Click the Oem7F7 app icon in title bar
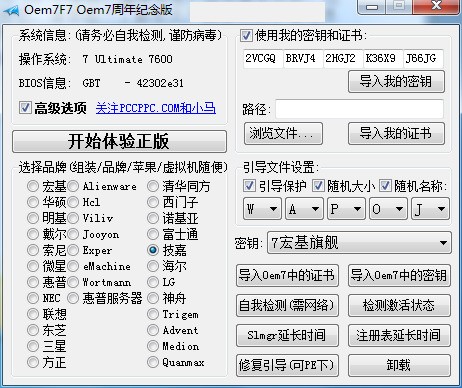The width and height of the screenshot is (462, 388). click(11, 10)
